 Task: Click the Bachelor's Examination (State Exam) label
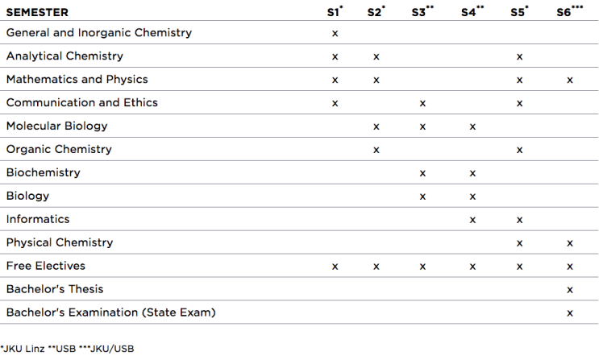[x=110, y=312]
